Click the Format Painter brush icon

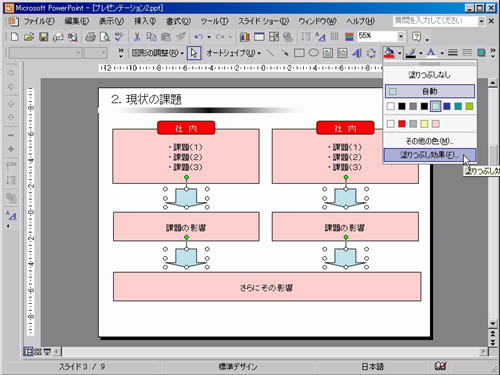180,36
